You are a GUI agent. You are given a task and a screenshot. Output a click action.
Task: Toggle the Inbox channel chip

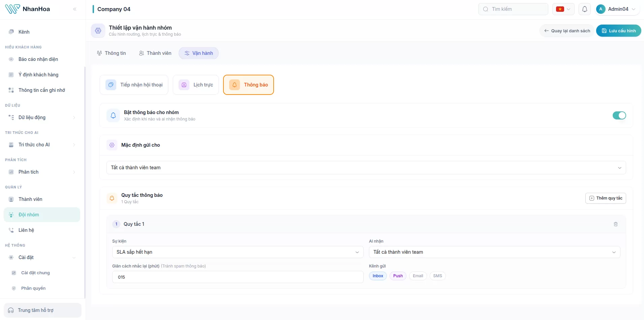(x=378, y=276)
